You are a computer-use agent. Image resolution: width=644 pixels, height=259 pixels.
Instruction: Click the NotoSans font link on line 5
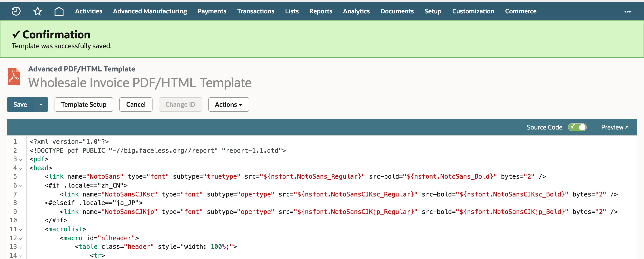295,177
